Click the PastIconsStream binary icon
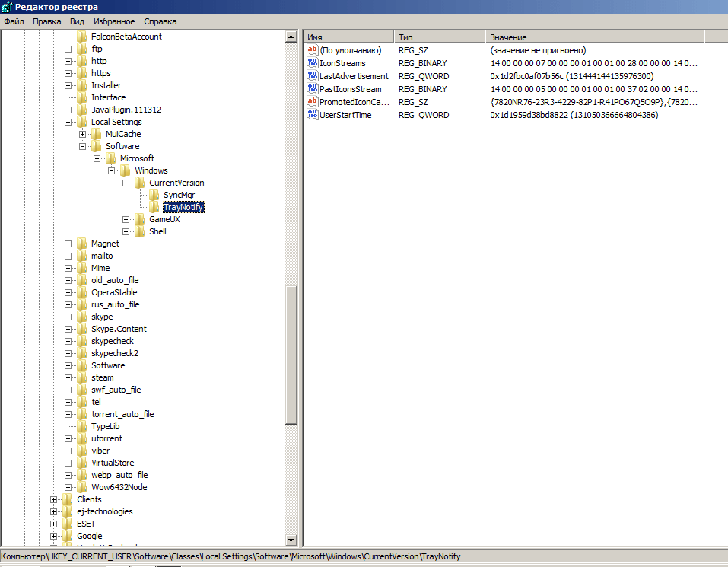The width and height of the screenshot is (728, 567). [312, 89]
